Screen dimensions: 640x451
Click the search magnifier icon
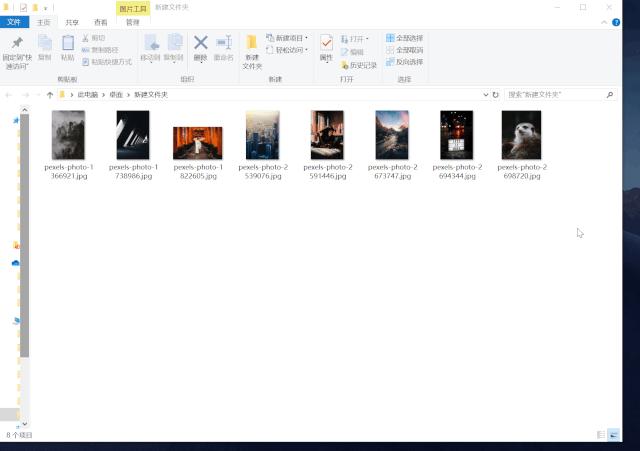610,95
